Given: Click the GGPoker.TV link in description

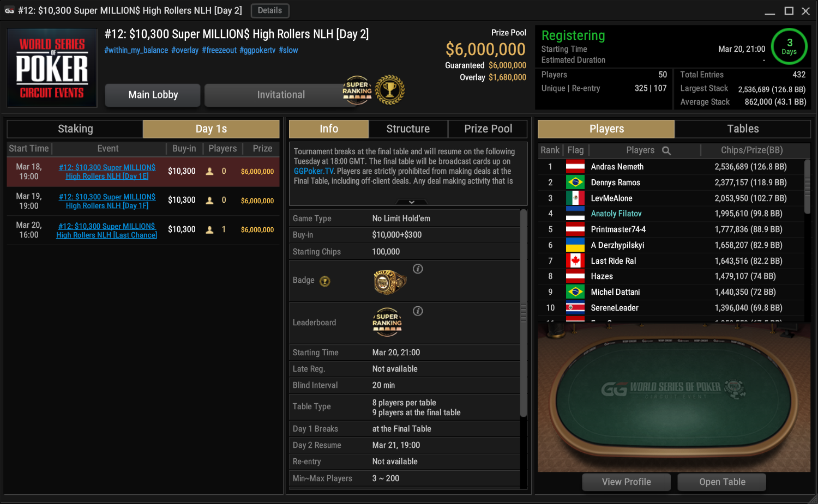Looking at the screenshot, I should pyautogui.click(x=314, y=171).
